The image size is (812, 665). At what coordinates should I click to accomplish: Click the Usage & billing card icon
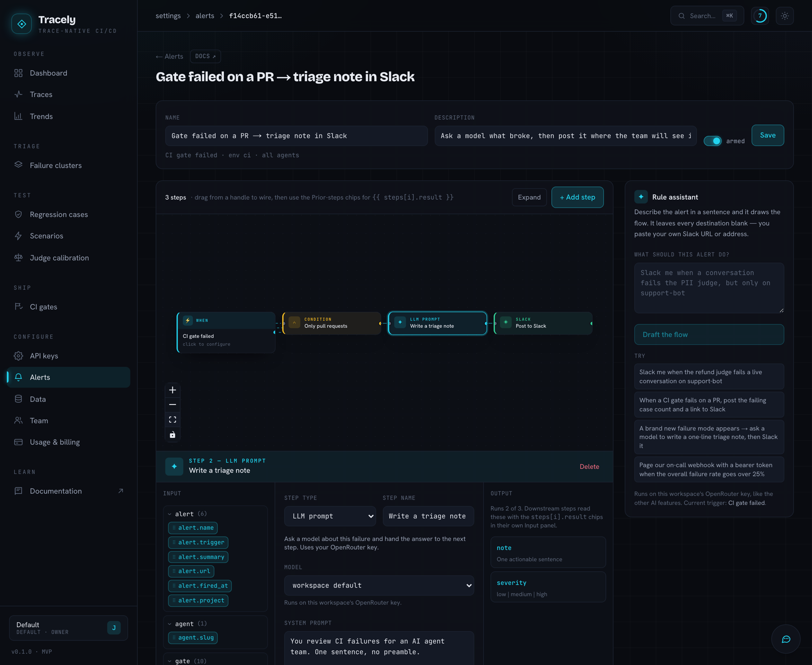(18, 442)
